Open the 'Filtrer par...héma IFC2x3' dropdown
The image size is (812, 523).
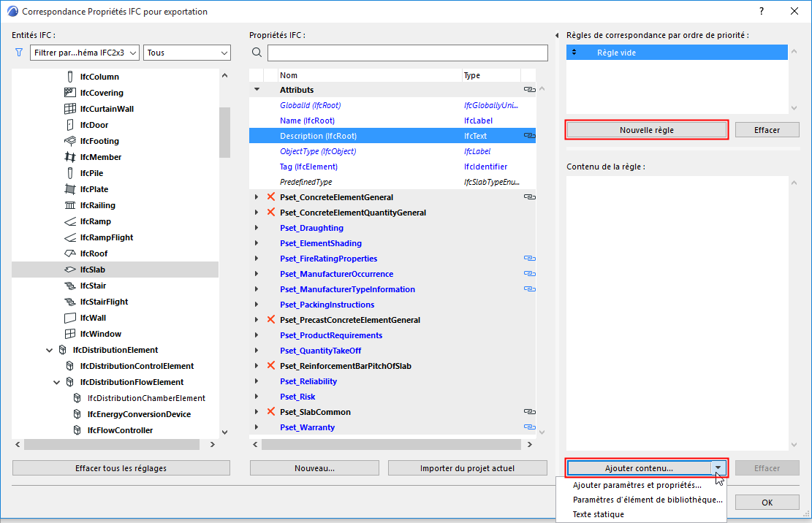[x=85, y=53]
